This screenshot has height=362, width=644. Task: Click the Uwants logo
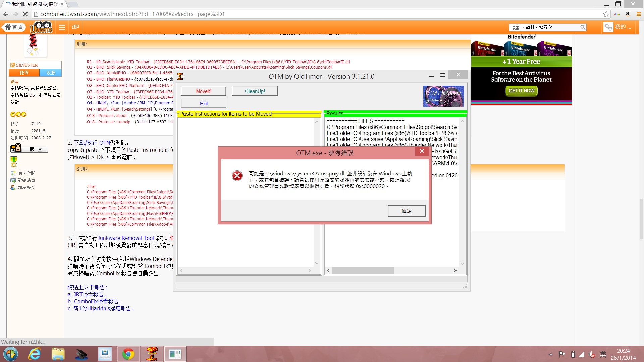(x=41, y=27)
